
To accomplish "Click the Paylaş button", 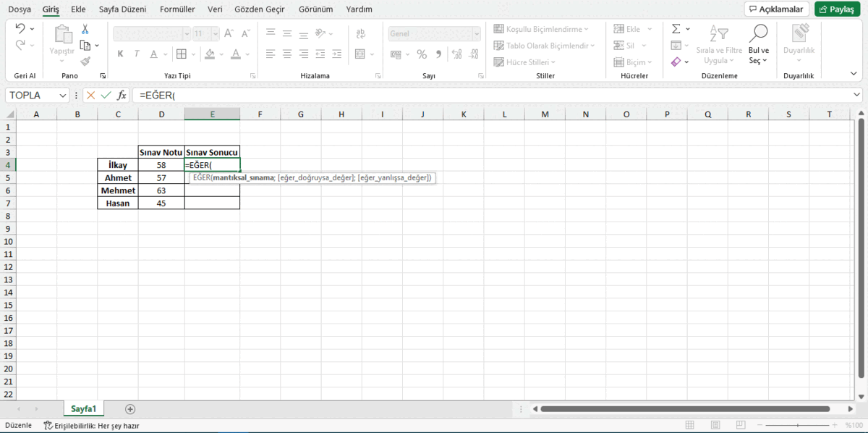I will point(836,9).
